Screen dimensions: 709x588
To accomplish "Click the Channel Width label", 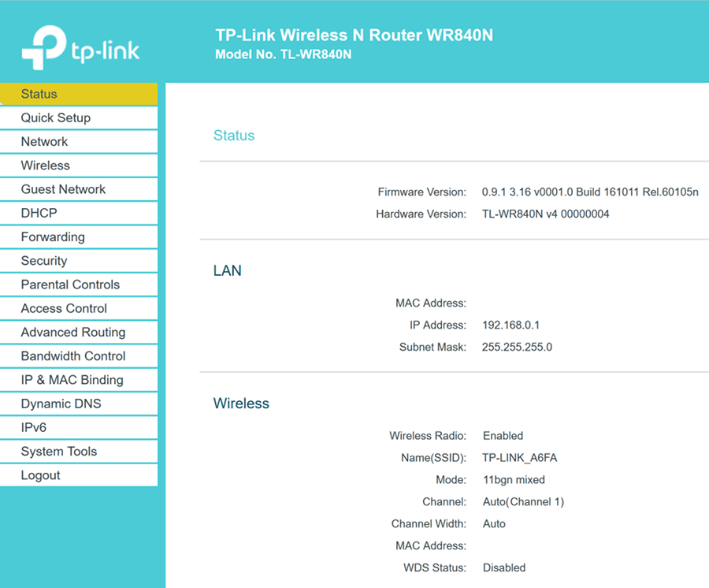I will (429, 524).
